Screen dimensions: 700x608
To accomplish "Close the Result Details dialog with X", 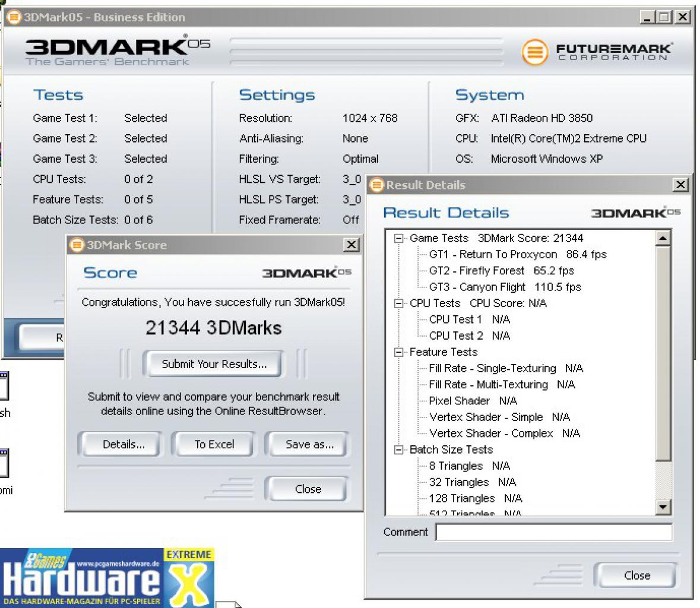I will [680, 185].
